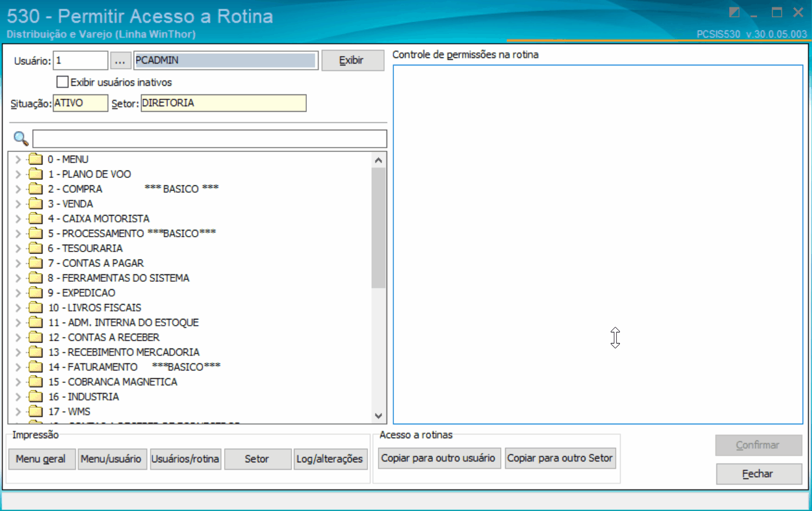Select the 4 - CAIXA MOTORISTA row
This screenshot has height=511, width=812.
[x=99, y=219]
